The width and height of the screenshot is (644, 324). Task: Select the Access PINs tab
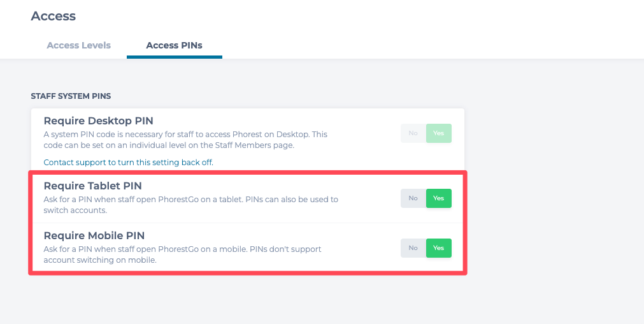tap(175, 45)
